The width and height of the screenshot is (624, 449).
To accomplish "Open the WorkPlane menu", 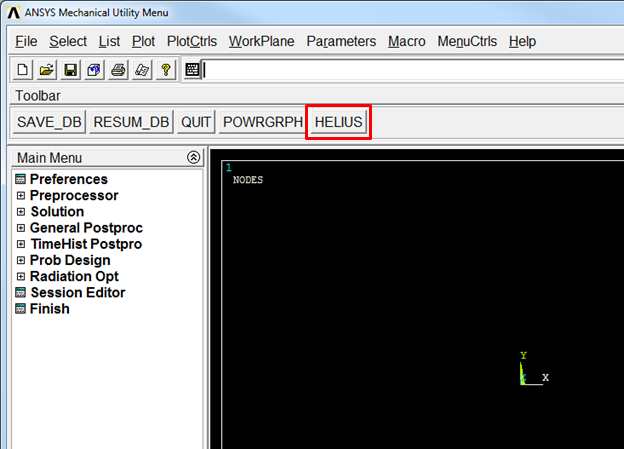I will (x=261, y=41).
